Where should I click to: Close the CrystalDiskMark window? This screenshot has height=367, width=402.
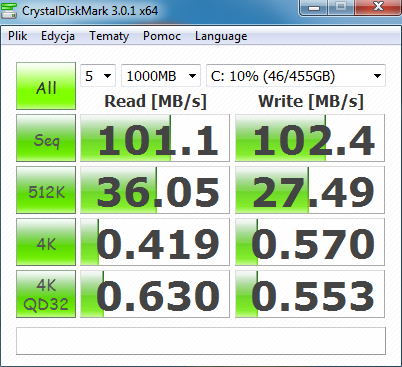[377, 7]
